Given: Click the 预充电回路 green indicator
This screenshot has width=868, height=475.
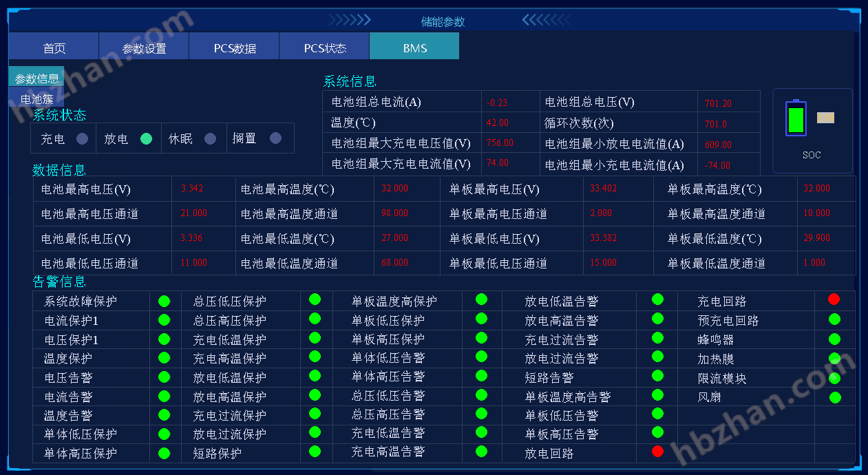Looking at the screenshot, I should (x=834, y=319).
